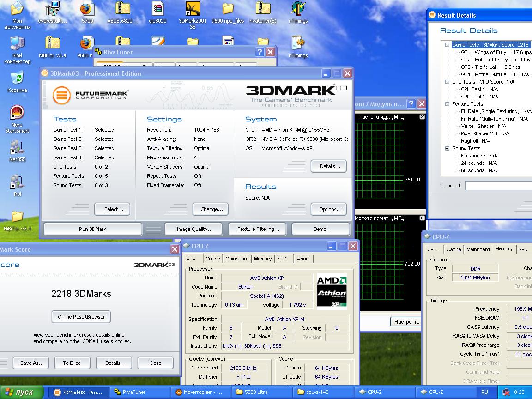Open the ASUS.6800 archive icon
532x399 pixels.
(122, 13)
